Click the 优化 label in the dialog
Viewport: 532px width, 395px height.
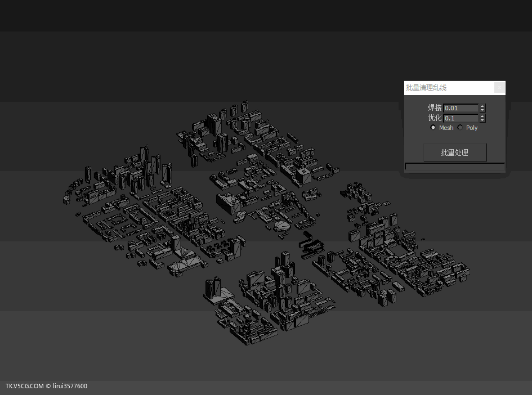coord(435,118)
